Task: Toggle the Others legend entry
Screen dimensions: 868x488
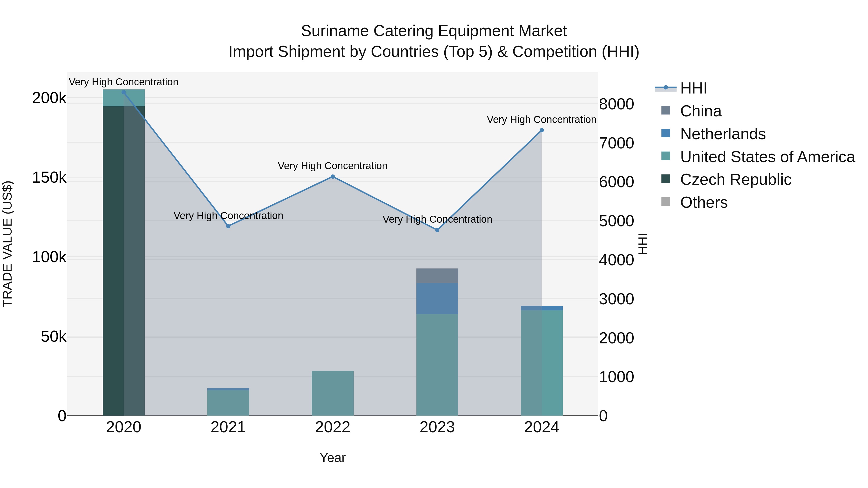Action: click(x=694, y=202)
